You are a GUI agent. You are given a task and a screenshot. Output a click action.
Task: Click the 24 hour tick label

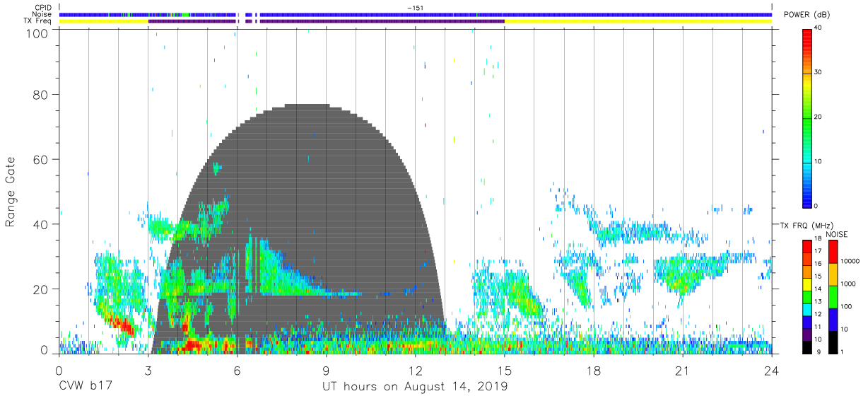tap(772, 371)
